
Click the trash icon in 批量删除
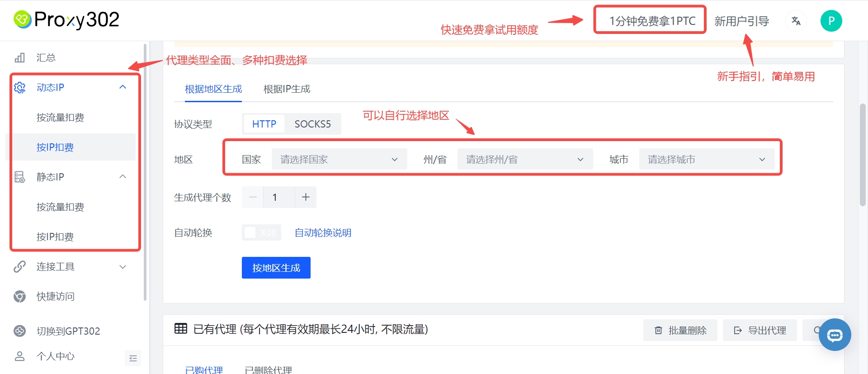(658, 330)
